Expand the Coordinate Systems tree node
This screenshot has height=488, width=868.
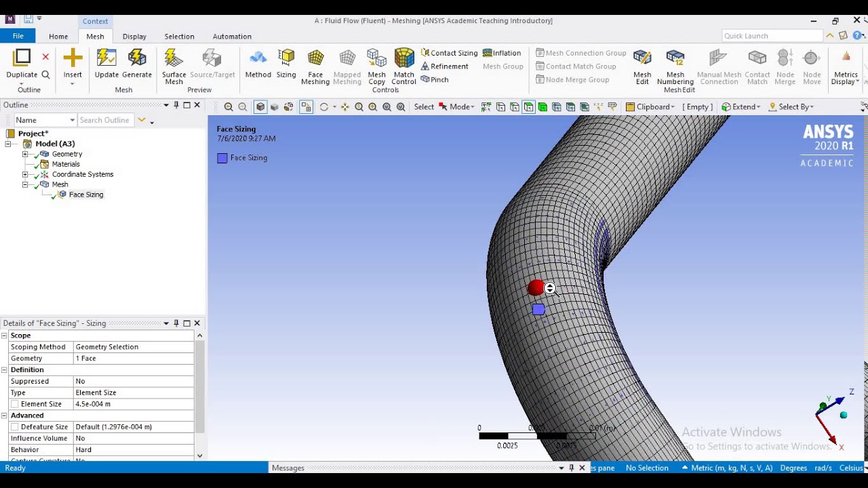click(x=26, y=174)
